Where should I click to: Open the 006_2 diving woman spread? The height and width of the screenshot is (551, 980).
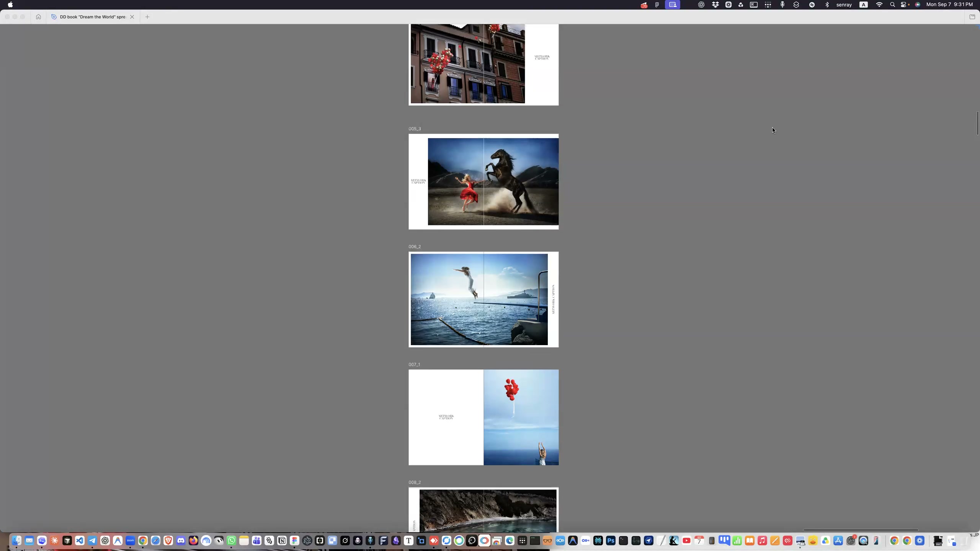(x=483, y=300)
